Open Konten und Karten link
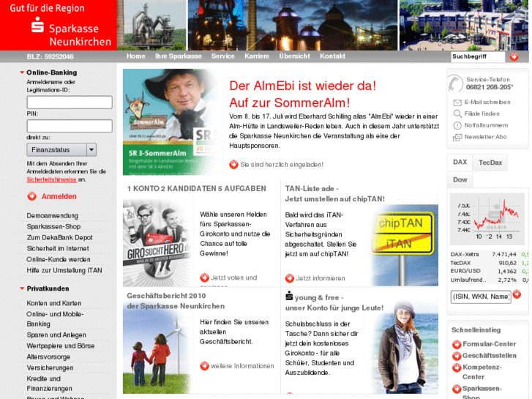Screen dimensions: 532x399 (x=54, y=303)
